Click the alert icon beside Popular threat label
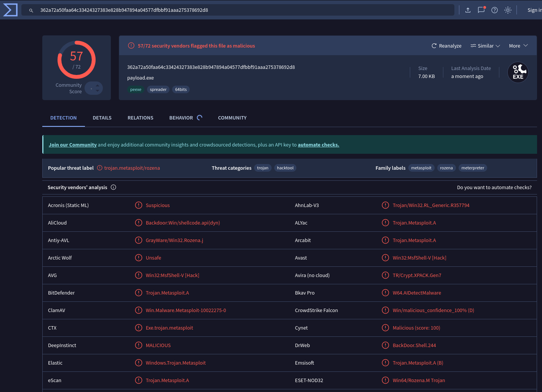 (100, 168)
